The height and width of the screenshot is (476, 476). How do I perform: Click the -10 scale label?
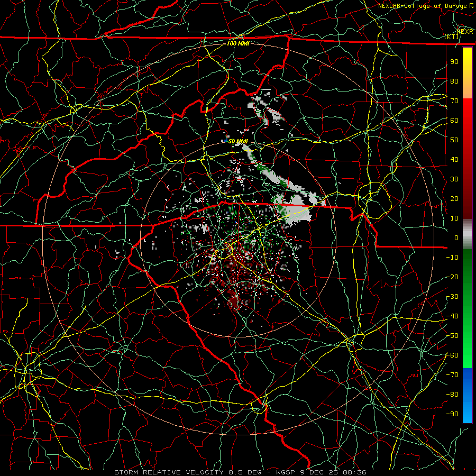coord(452,258)
